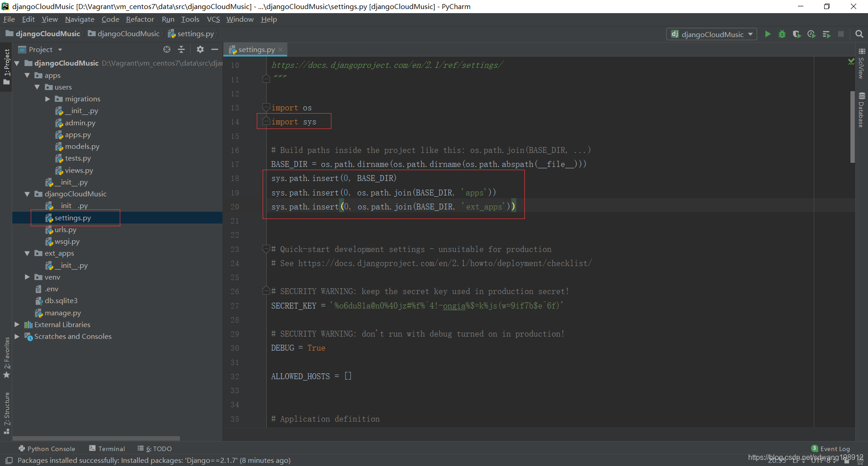
Task: Select views.py in the project tree
Action: point(79,170)
